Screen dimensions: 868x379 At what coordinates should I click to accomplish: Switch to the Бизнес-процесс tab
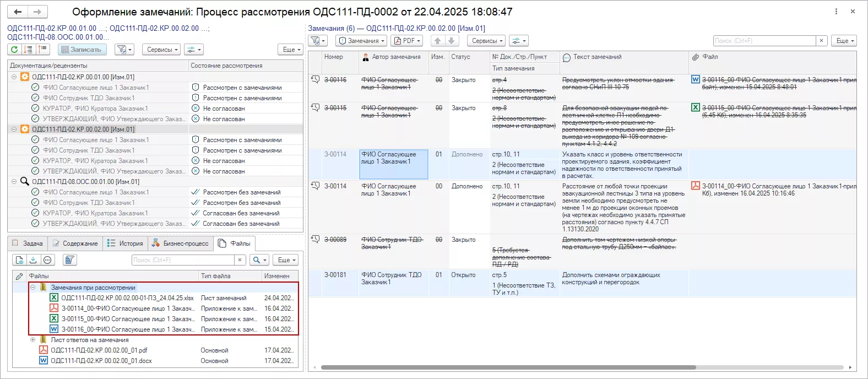coord(180,243)
